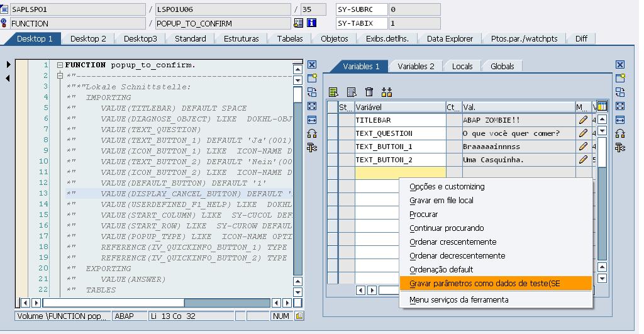This screenshot has height=334, width=644.
Task: Click 'Gravar parâmetros como dados de teste' option
Action: (484, 284)
